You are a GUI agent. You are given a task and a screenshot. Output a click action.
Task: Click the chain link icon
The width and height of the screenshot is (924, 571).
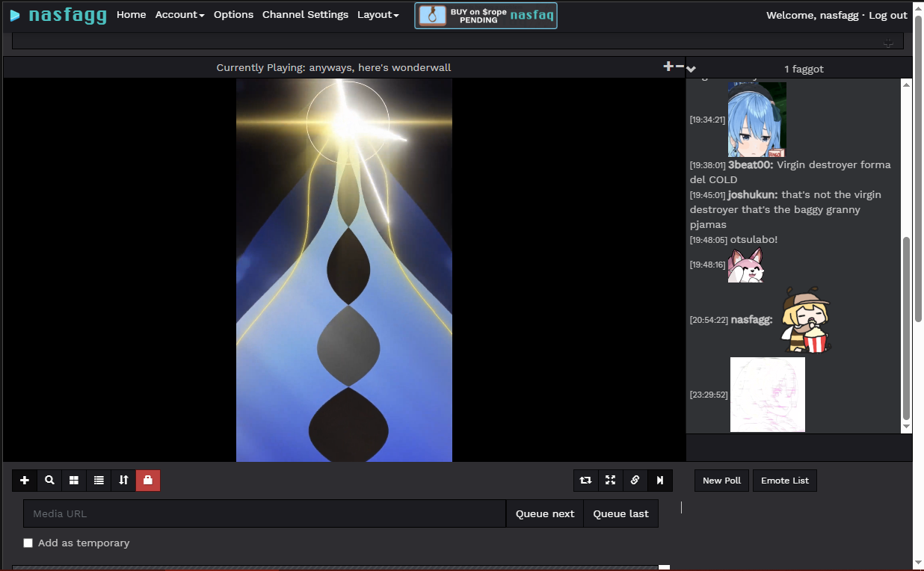point(635,481)
